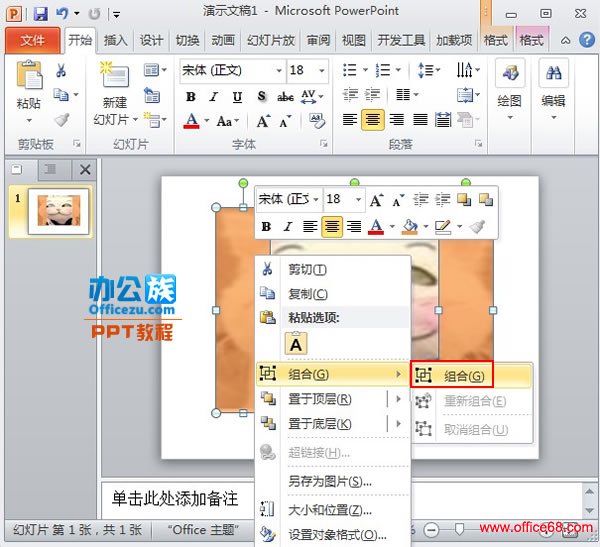The height and width of the screenshot is (547, 600).
Task: Switch to the Design tab
Action: pyautogui.click(x=151, y=40)
